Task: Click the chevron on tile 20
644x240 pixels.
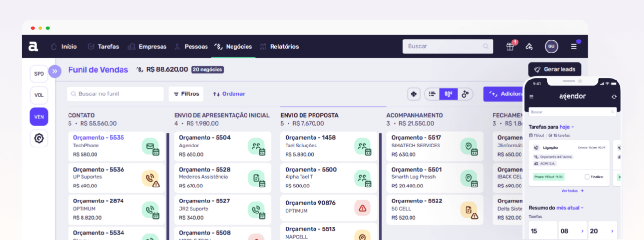Action: (x=612, y=231)
